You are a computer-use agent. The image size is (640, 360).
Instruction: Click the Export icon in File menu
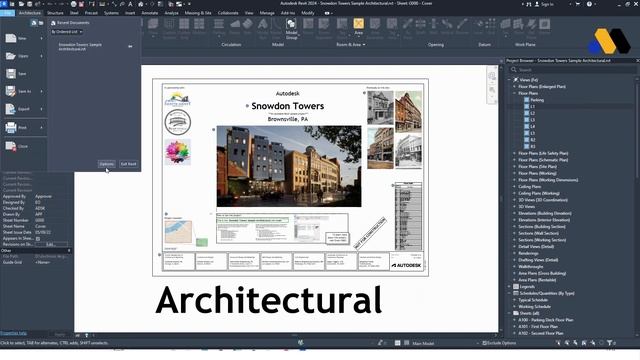click(x=11, y=109)
